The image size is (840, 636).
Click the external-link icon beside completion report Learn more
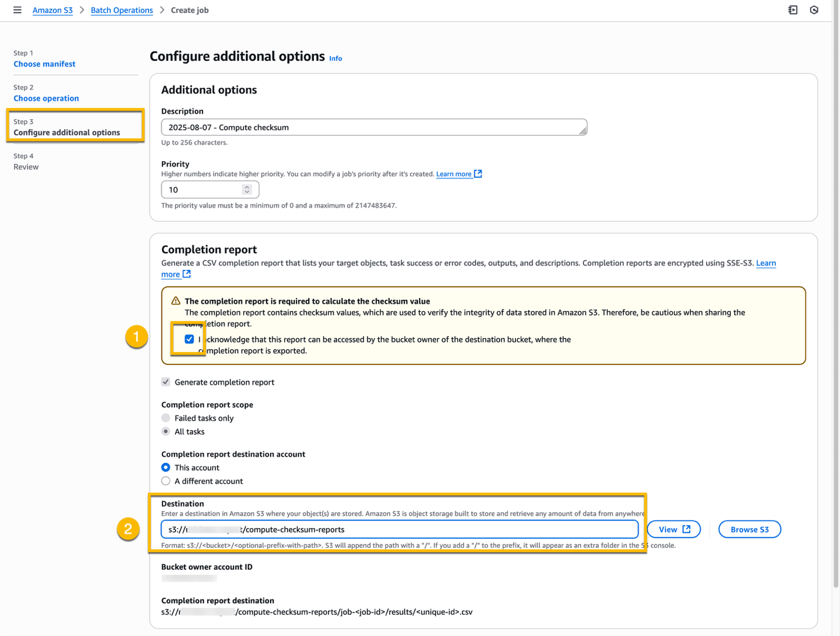pos(185,274)
